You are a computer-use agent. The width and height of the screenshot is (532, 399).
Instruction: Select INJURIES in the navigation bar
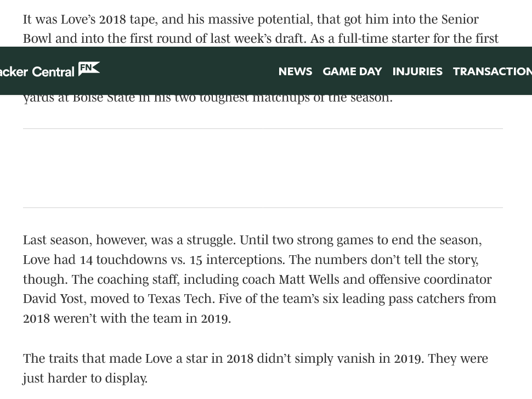[417, 71]
